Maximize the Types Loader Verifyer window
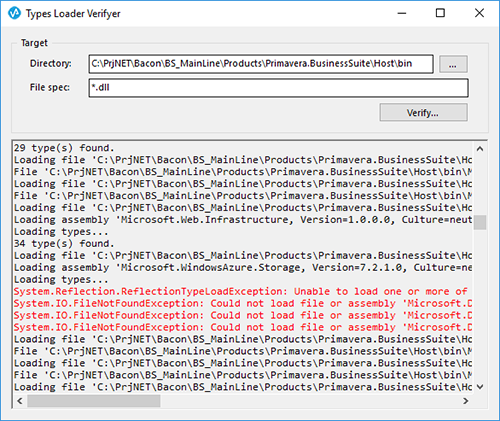 pos(440,13)
